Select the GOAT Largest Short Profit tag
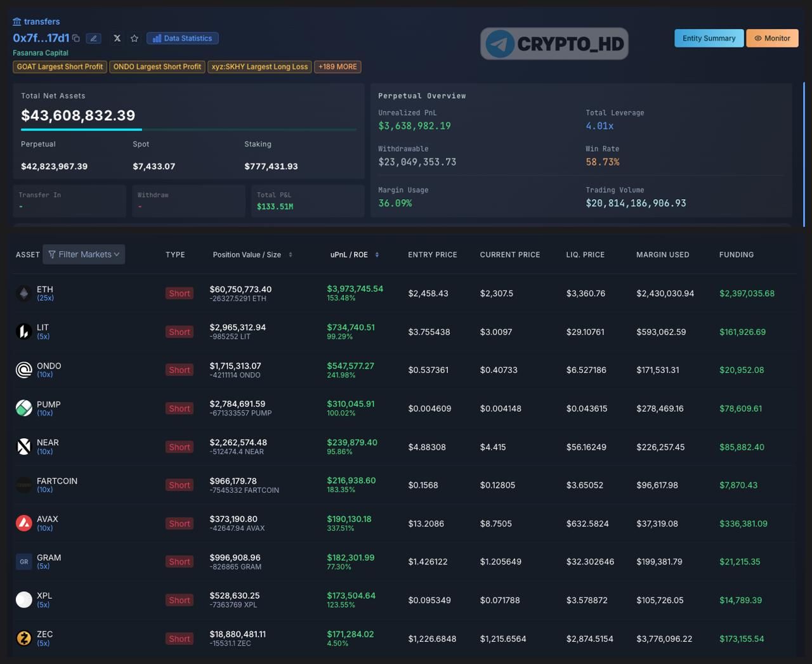Viewport: 812px width, 664px height. pos(60,67)
